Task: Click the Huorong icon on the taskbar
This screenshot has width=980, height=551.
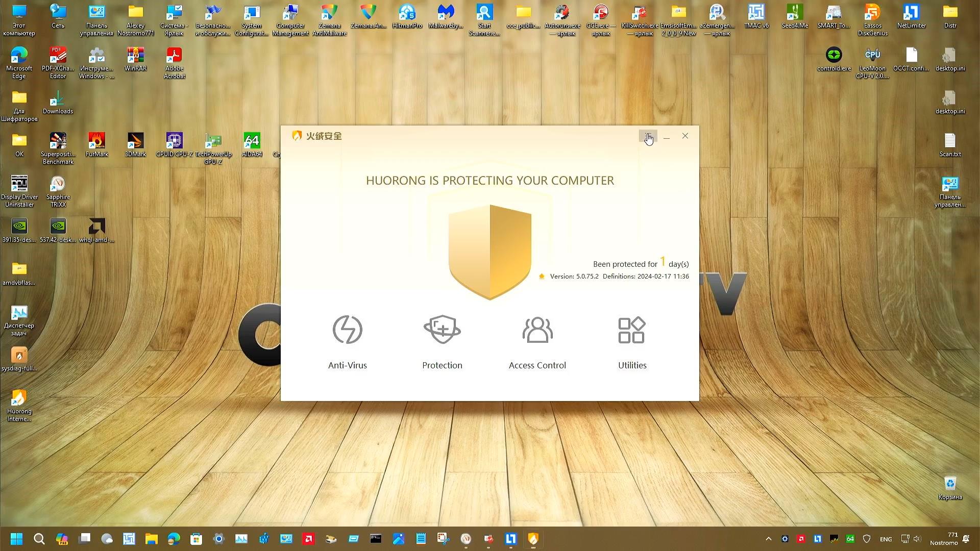Action: click(x=532, y=539)
